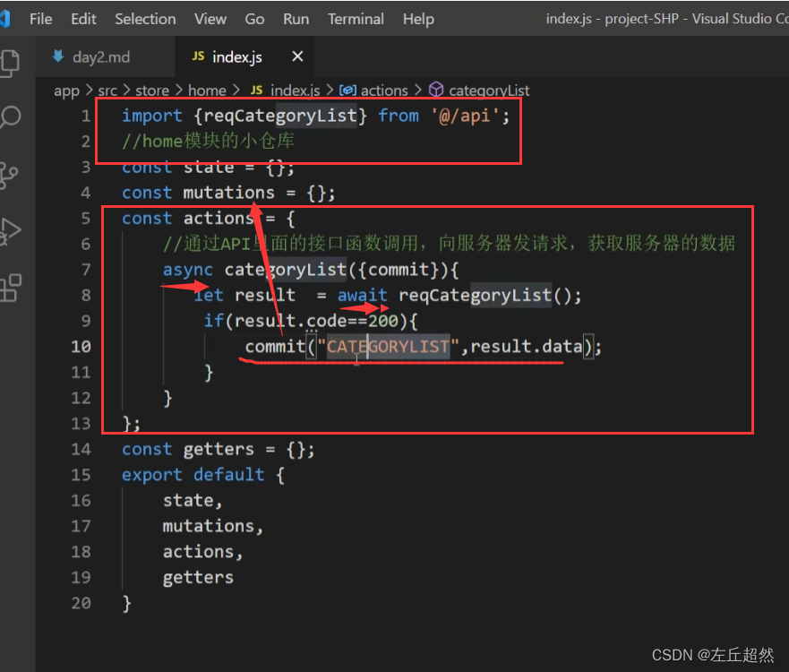Click 'actions,' on line 18
Viewport: 789px width, 672px height.
coord(202,552)
